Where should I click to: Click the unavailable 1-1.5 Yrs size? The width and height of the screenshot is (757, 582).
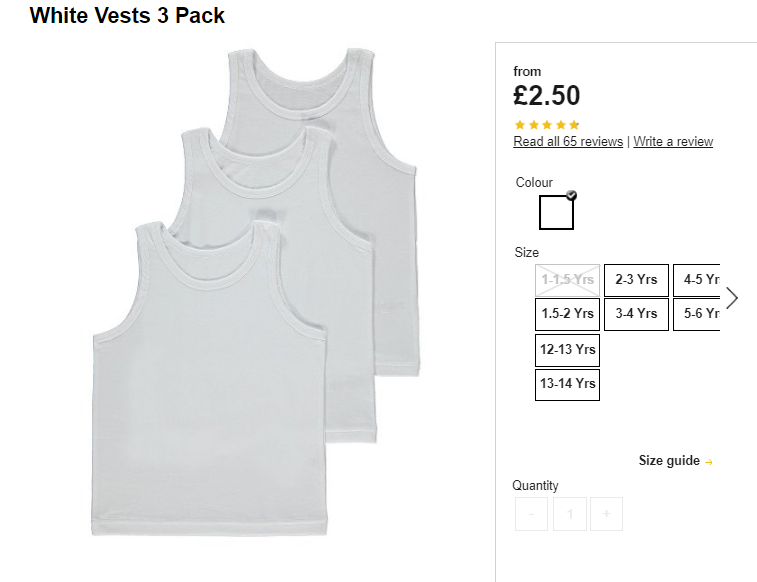pyautogui.click(x=567, y=280)
